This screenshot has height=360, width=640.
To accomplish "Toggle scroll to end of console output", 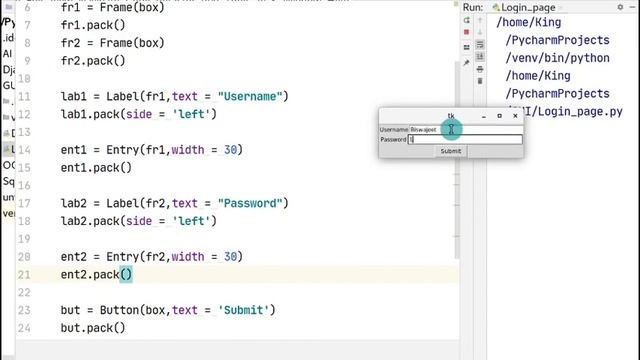I will click(480, 56).
